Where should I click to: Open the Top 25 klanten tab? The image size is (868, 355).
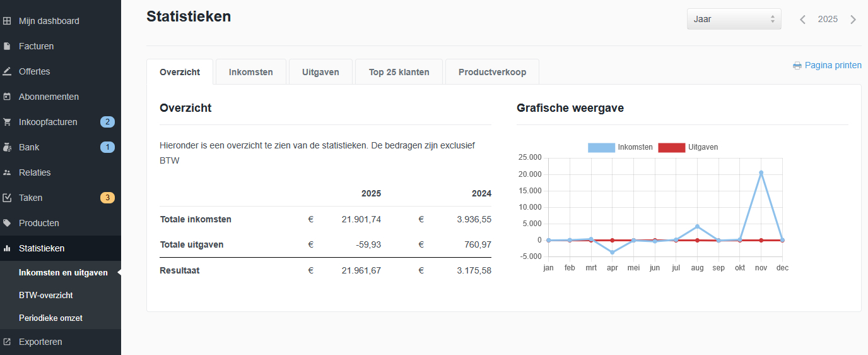[399, 72]
